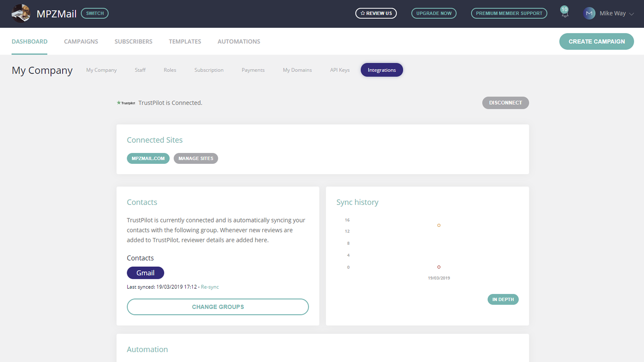This screenshot has width=644, height=362.
Task: Open the API Keys sub-tab
Action: click(340, 70)
